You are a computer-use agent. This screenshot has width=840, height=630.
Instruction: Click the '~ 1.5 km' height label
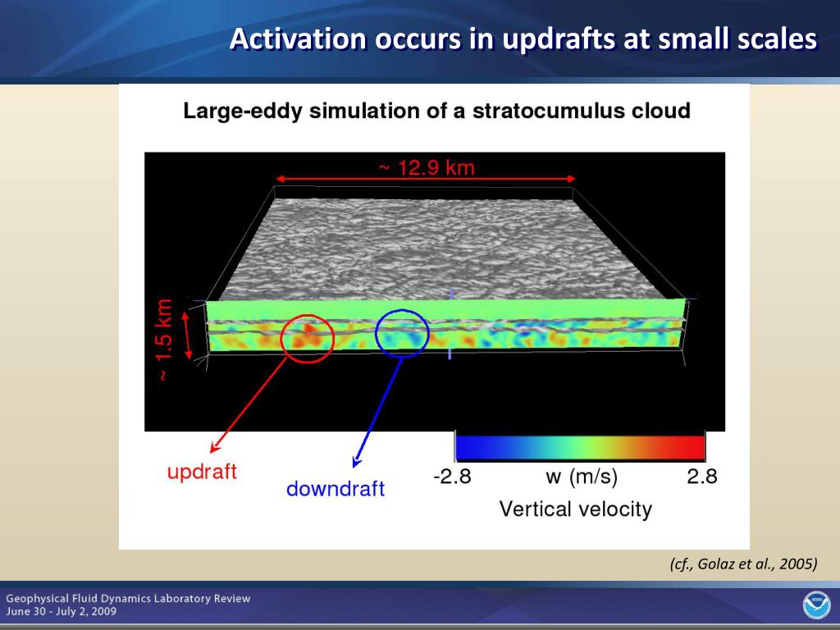click(x=165, y=340)
